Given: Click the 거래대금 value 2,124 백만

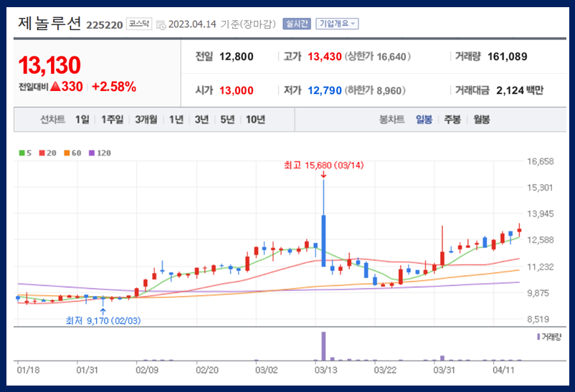Looking at the screenshot, I should tap(520, 90).
